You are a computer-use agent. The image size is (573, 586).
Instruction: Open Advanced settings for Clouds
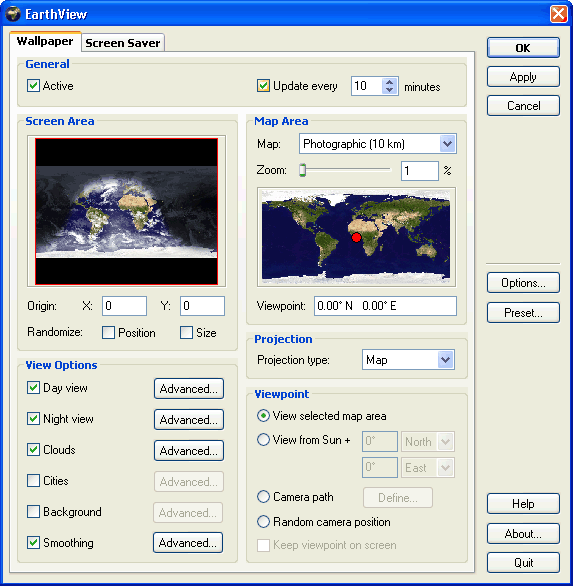pos(189,451)
